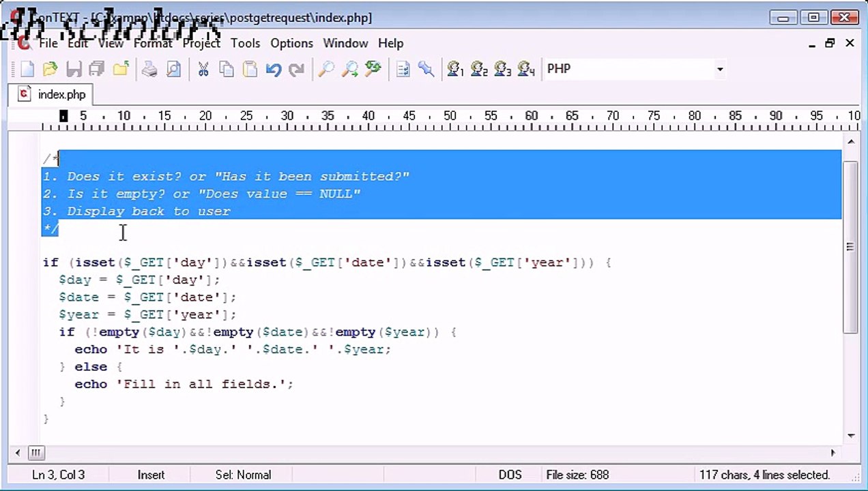Open the Options menu
Screen dimensions: 868x491
tap(291, 43)
